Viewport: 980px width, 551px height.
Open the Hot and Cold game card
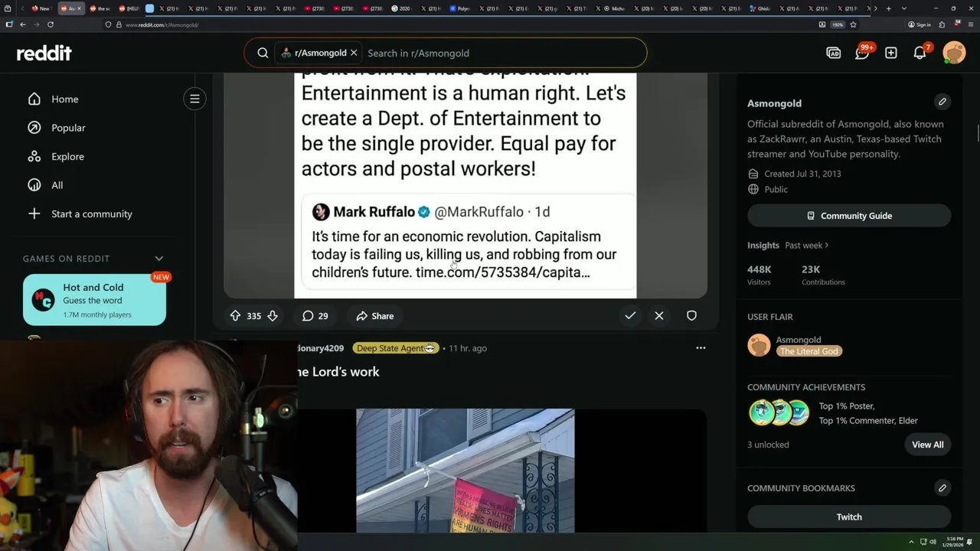(x=94, y=300)
